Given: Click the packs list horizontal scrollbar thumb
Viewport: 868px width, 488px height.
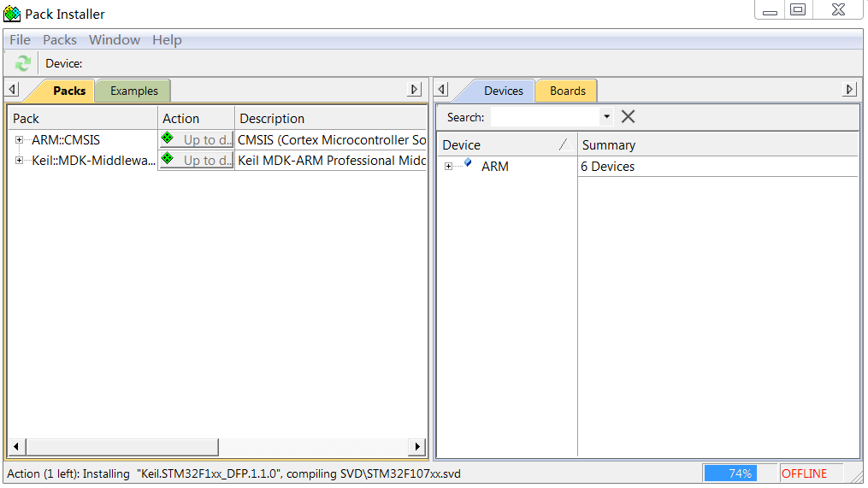Looking at the screenshot, I should (x=121, y=446).
